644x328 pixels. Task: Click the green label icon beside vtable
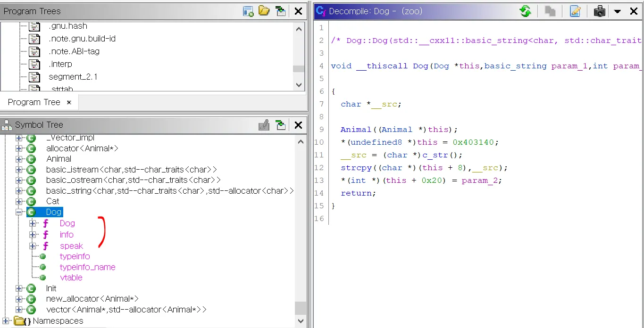coord(43,278)
